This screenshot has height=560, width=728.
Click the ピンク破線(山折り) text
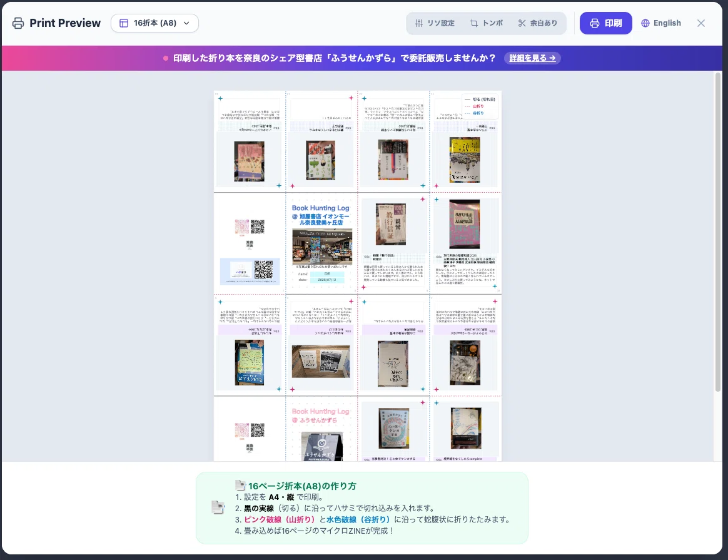tap(280, 519)
